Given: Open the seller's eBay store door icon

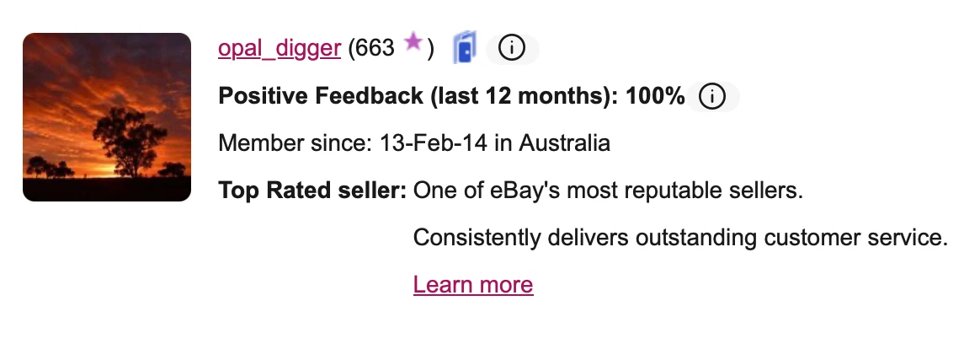Looking at the screenshot, I should (x=465, y=47).
